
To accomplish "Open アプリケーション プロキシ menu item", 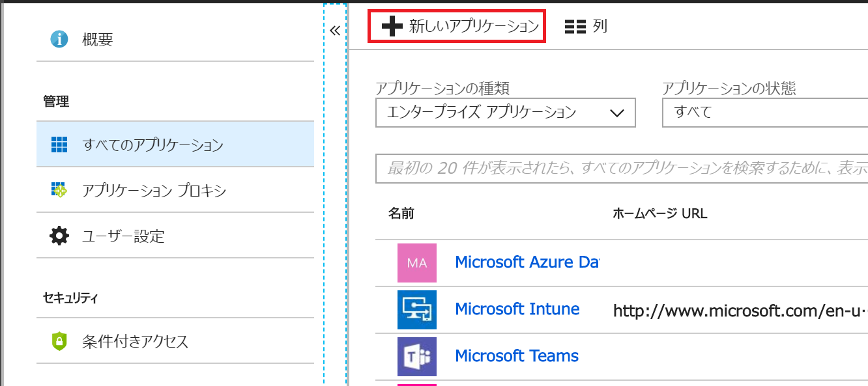I will click(175, 190).
